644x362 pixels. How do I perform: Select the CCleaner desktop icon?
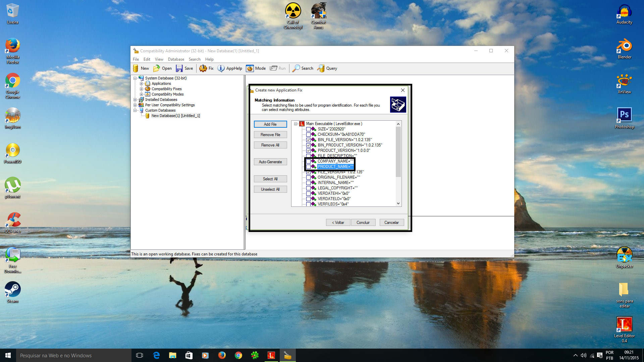point(12,223)
